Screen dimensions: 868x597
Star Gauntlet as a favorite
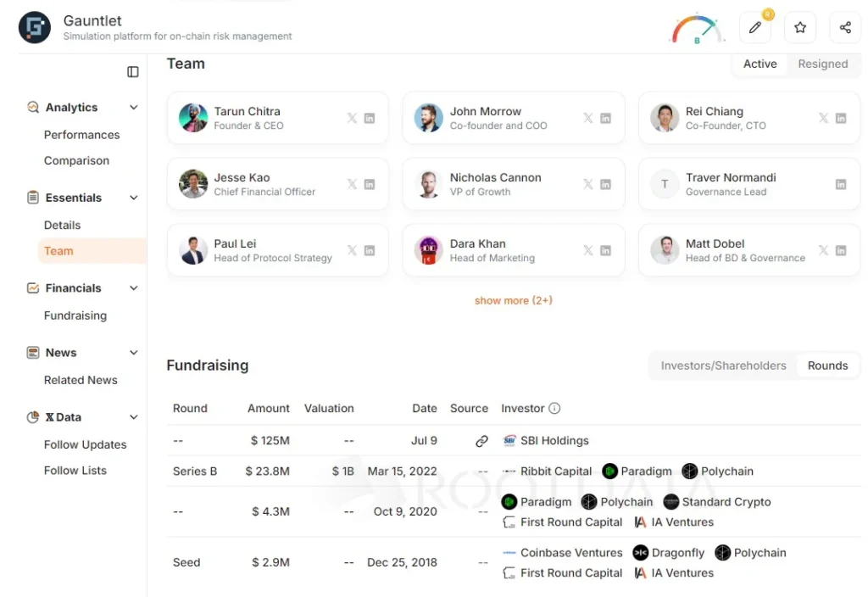[800, 27]
